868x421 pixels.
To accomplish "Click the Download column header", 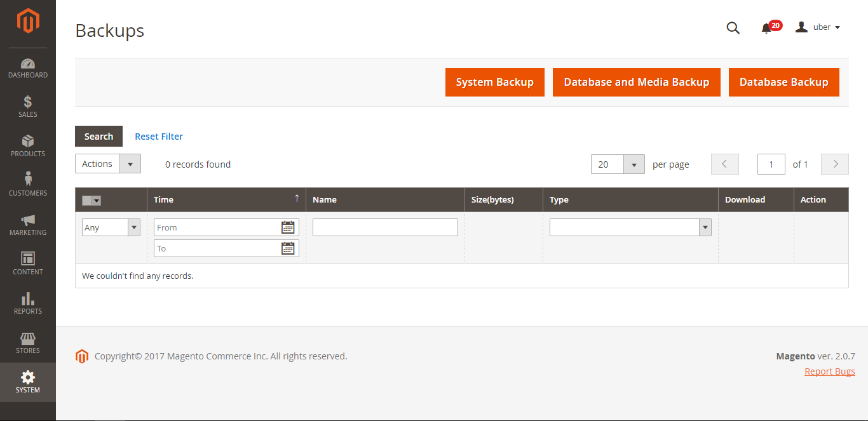I will (756, 199).
